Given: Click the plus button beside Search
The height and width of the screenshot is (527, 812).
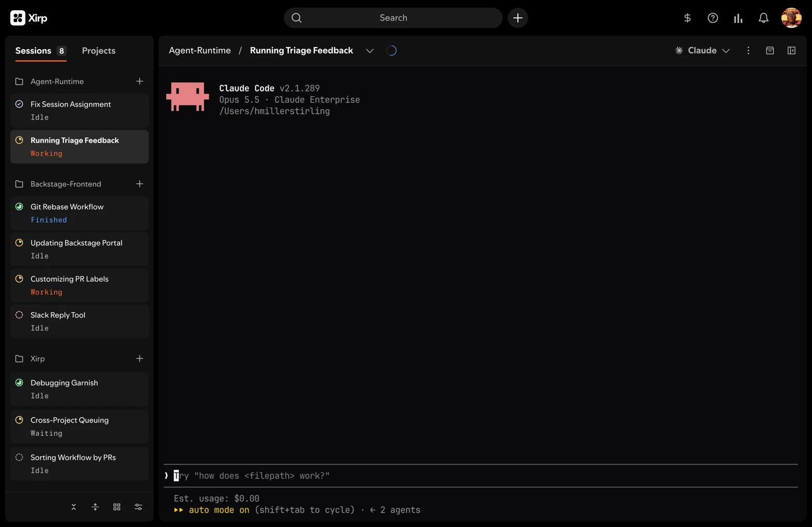Looking at the screenshot, I should (x=517, y=18).
